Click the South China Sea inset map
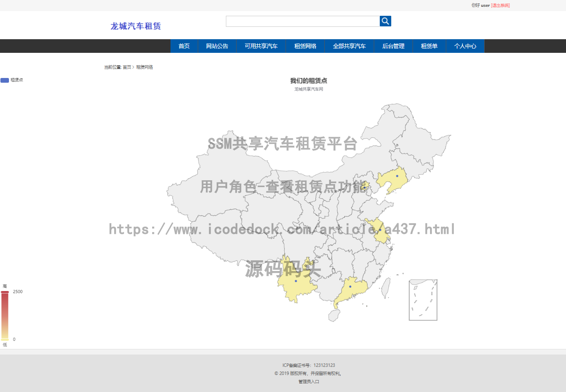The image size is (566, 392). [423, 300]
